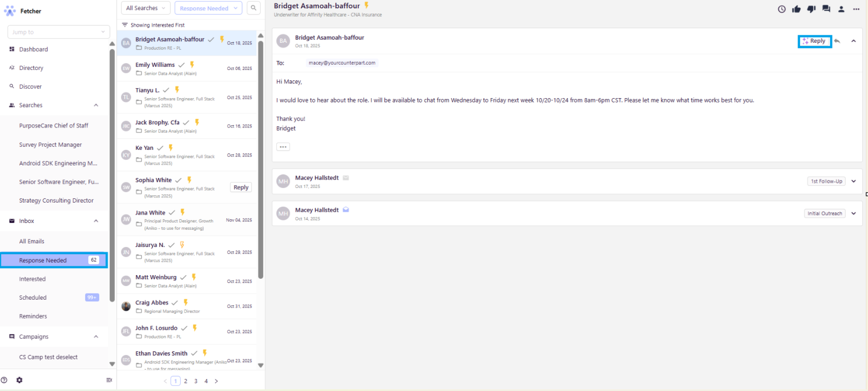This screenshot has width=868, height=391.
Task: Open Reminders in sidebar
Action: pyautogui.click(x=33, y=316)
